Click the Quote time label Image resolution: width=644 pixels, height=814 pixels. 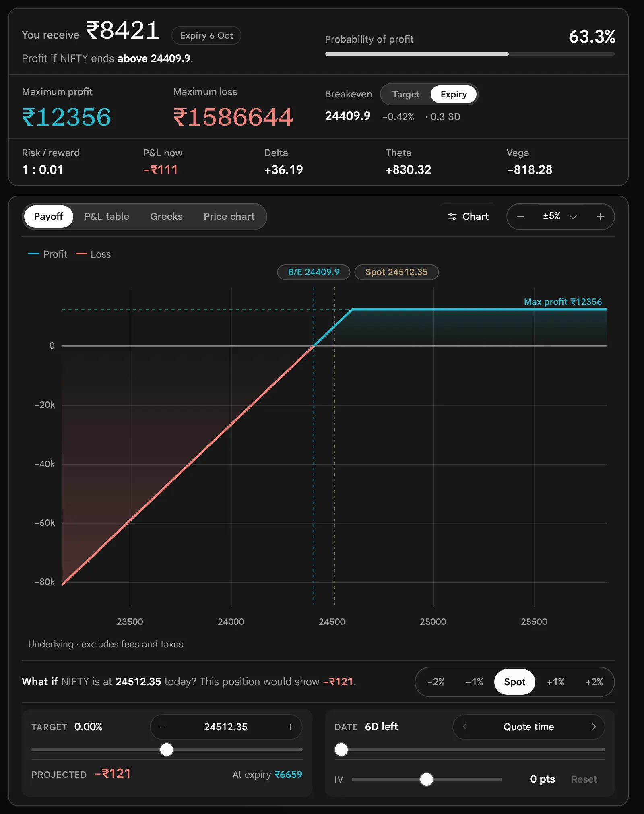[x=529, y=727]
